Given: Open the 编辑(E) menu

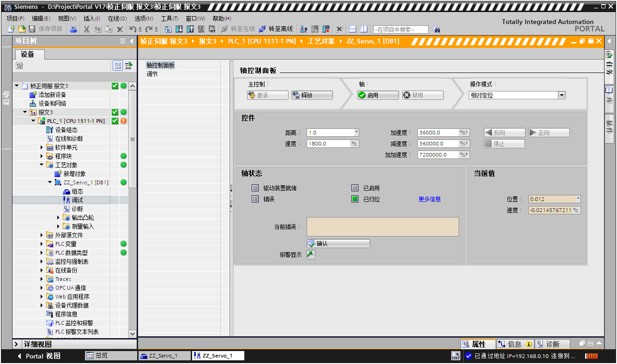Looking at the screenshot, I should (41, 18).
